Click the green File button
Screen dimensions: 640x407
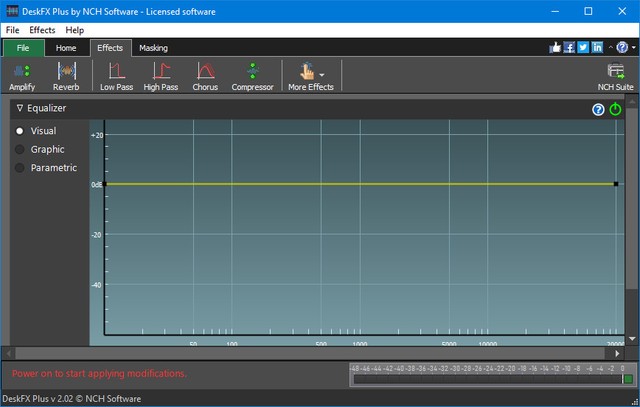[x=23, y=47]
